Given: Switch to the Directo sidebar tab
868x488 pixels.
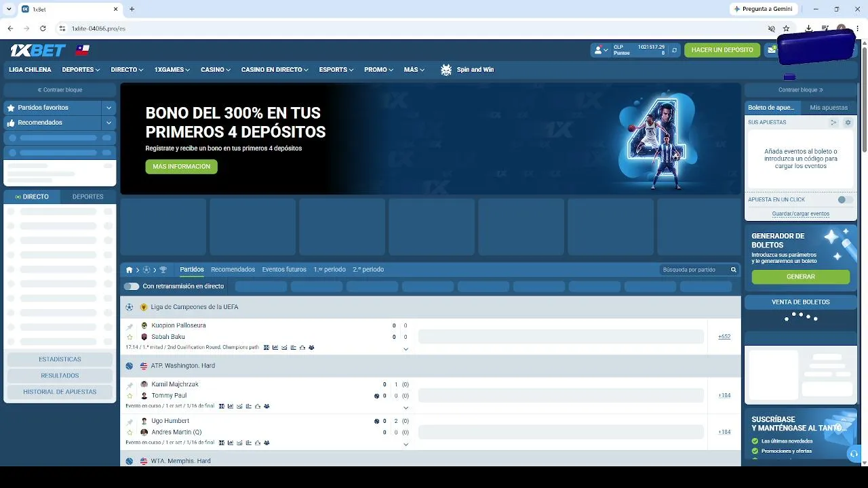Looking at the screenshot, I should (32, 197).
